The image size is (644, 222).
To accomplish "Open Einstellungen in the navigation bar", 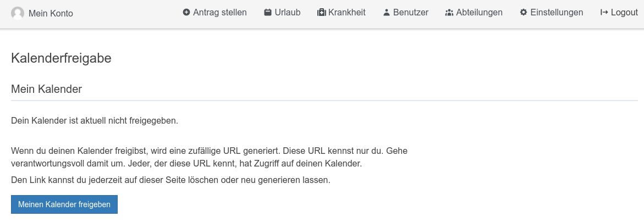I will point(557,12).
